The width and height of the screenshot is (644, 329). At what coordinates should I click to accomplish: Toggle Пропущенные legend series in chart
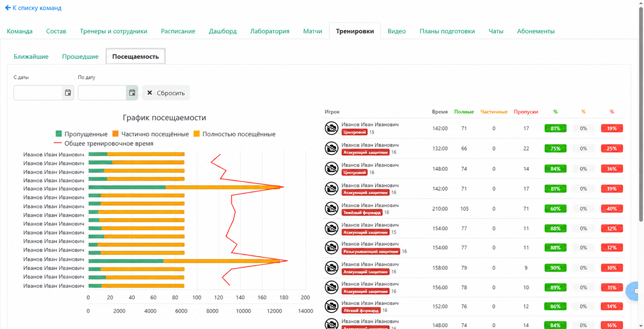(x=82, y=134)
